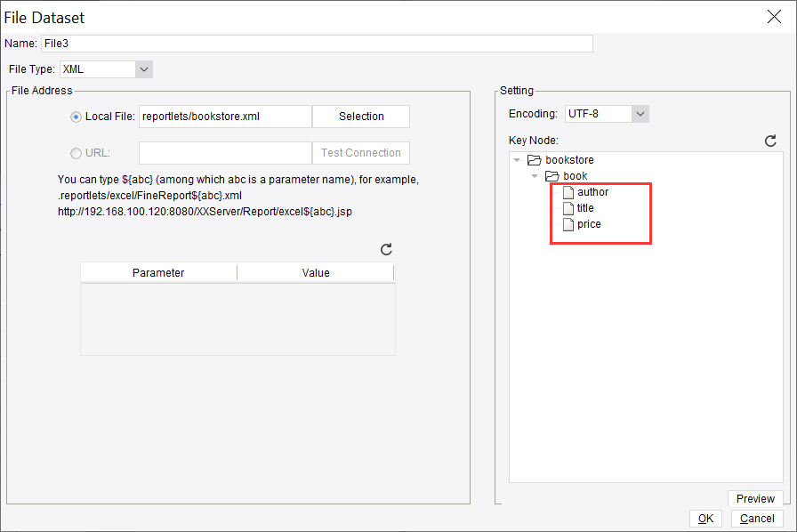Select the author node icon
The image size is (797, 532).
click(567, 191)
